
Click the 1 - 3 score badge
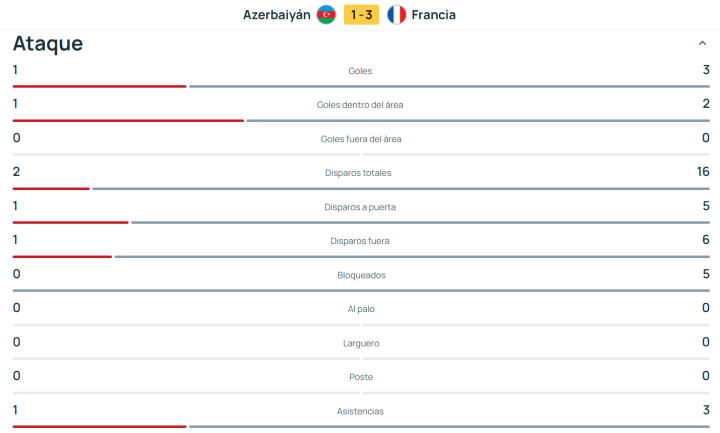[361, 15]
